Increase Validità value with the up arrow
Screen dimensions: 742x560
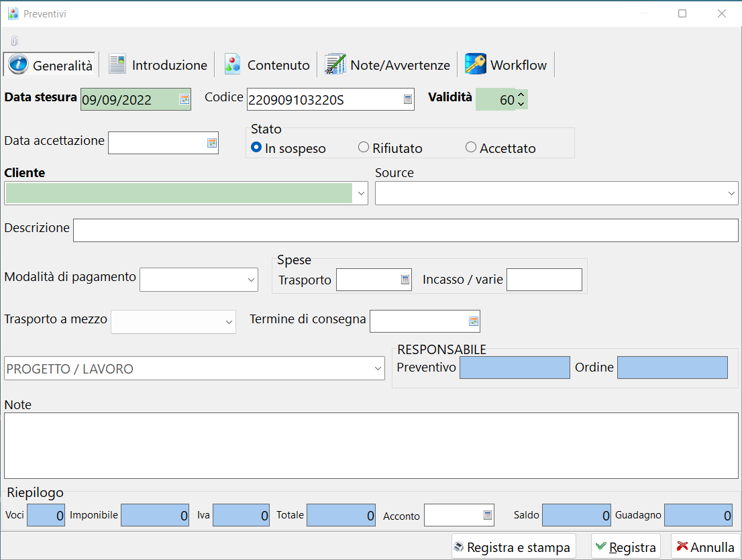(521, 95)
